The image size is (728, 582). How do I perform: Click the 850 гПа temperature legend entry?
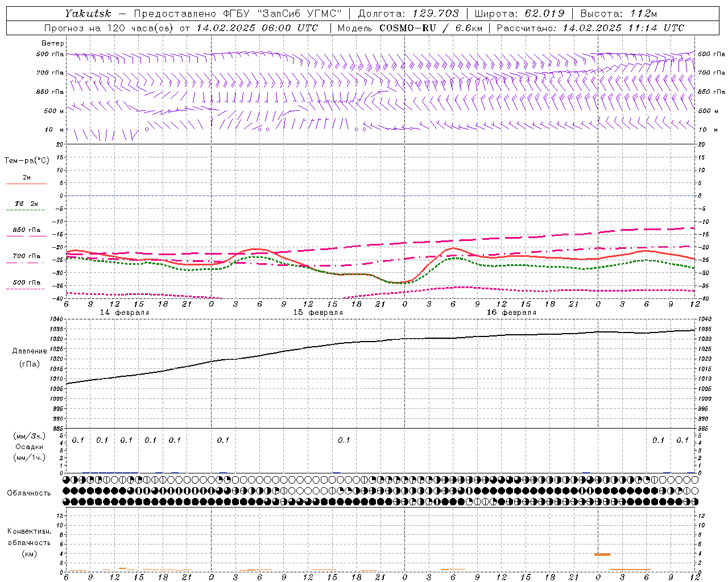[26, 230]
